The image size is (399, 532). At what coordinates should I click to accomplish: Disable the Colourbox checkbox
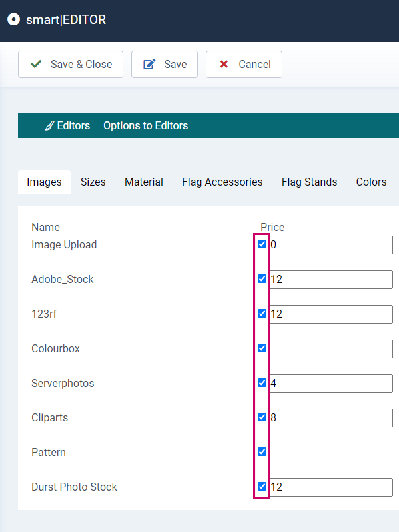[262, 348]
